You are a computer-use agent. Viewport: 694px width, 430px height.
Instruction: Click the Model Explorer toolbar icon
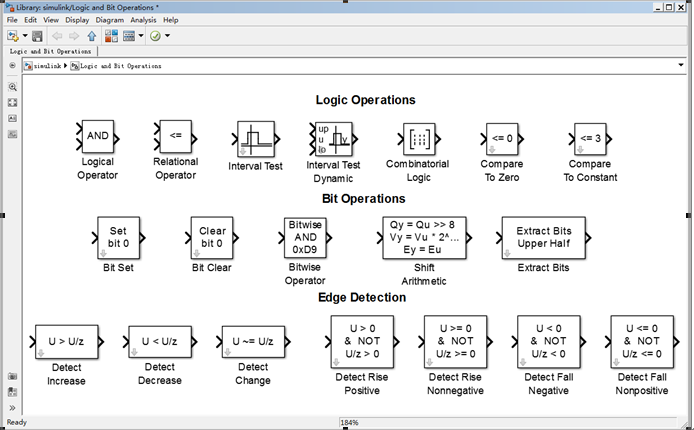coord(129,36)
